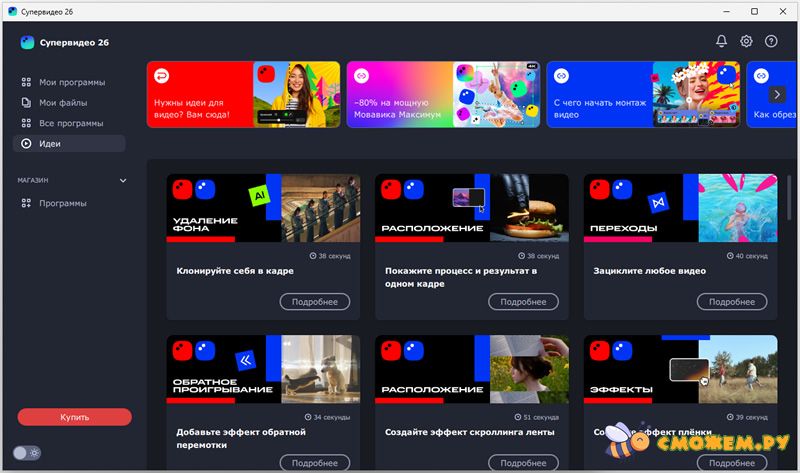
Task: Click Подробнее under Клонируйте себя в кадре
Action: [x=315, y=302]
